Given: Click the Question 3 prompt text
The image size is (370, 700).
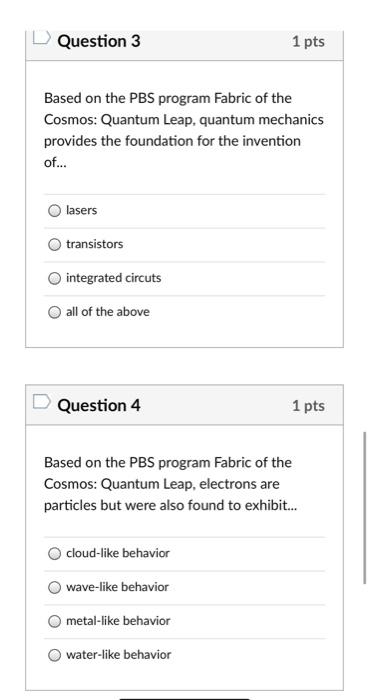Looking at the screenshot, I should (x=184, y=130).
